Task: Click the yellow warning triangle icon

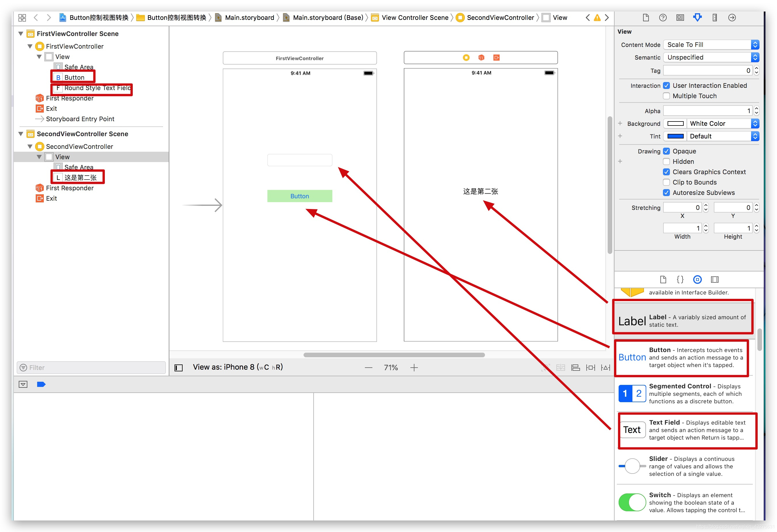Action: click(x=597, y=17)
